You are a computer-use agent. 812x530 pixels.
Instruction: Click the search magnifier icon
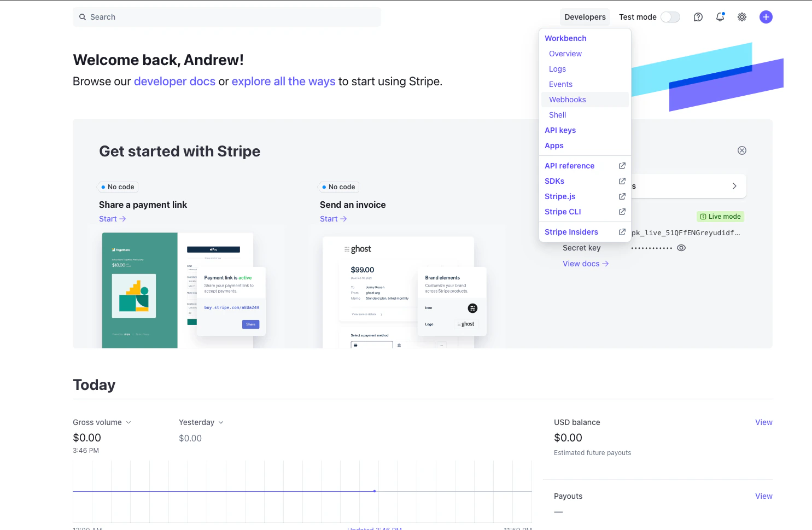coord(82,17)
